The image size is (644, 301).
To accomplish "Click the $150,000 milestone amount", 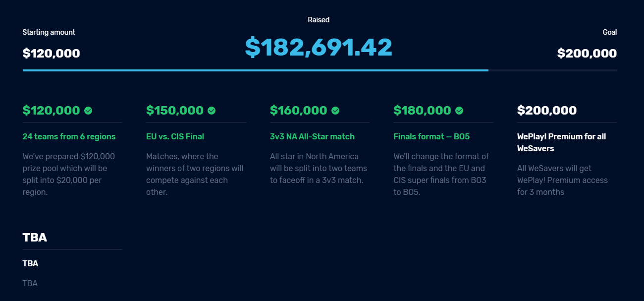I will pos(175,111).
